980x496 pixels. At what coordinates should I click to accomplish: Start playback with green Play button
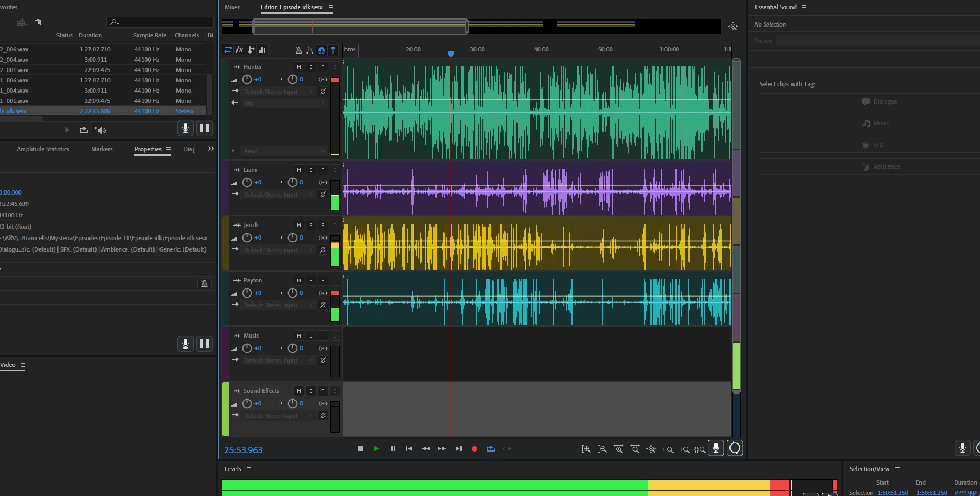376,449
